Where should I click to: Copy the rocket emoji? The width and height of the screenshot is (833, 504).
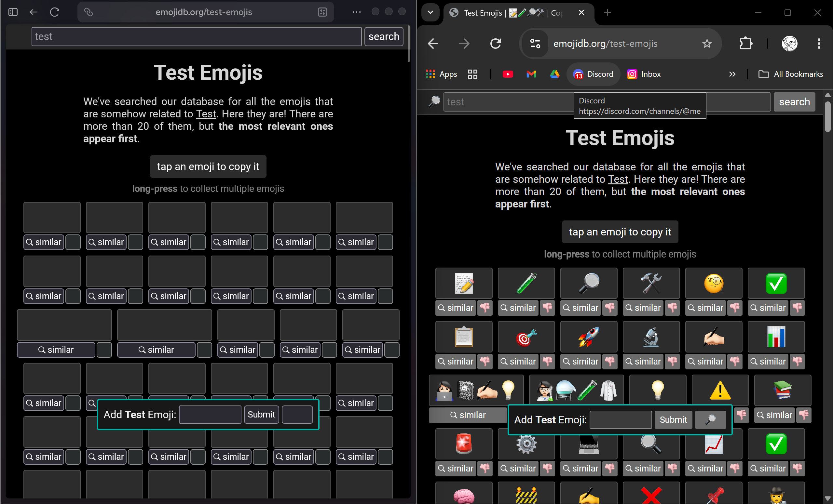589,337
